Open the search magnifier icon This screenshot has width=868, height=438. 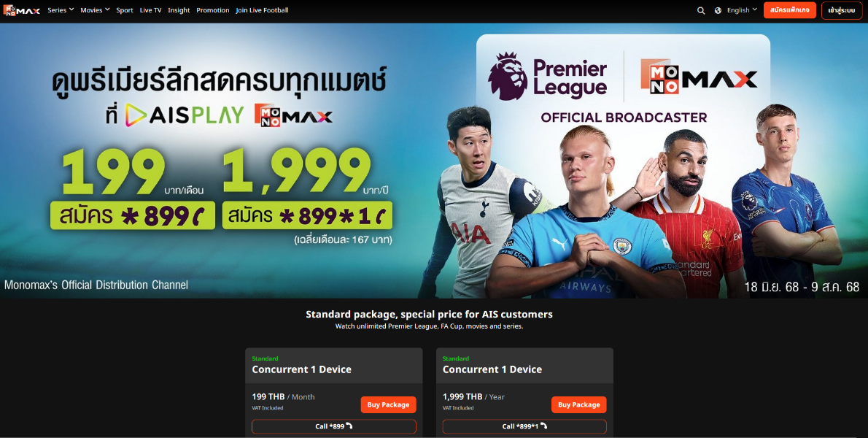(701, 10)
